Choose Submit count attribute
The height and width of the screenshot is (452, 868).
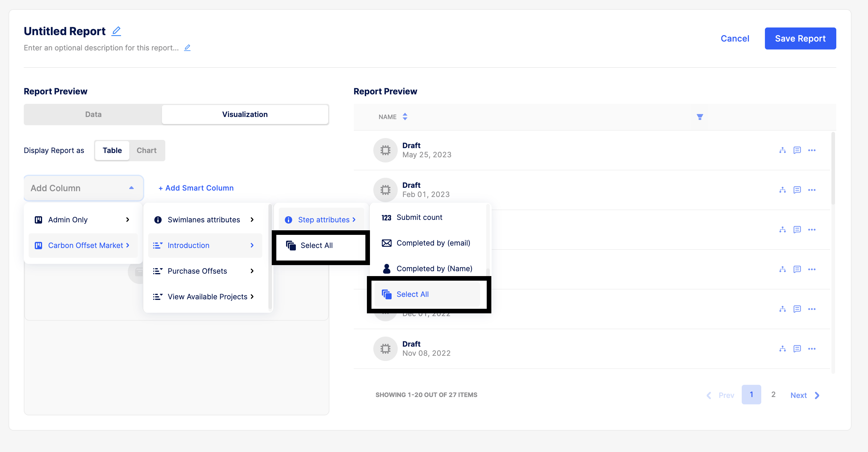(x=419, y=217)
